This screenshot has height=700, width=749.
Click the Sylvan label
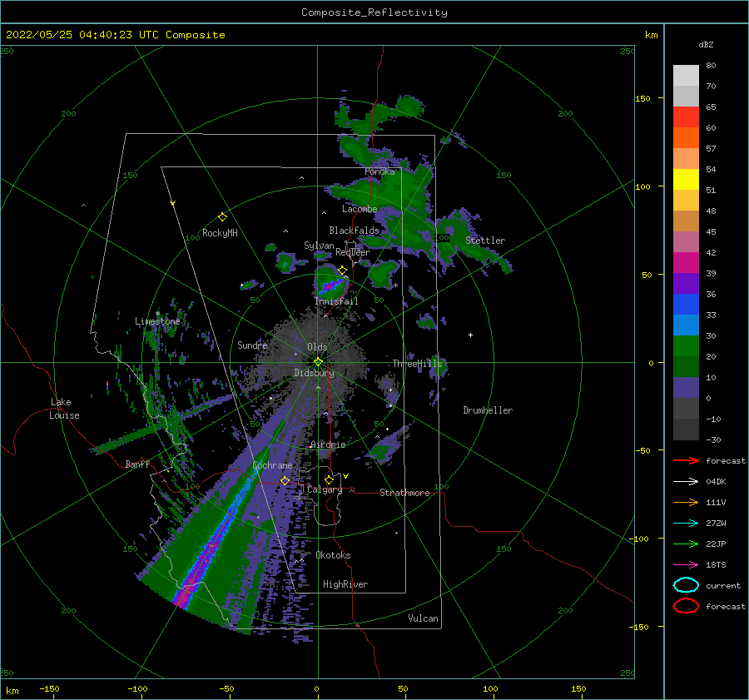[x=319, y=246]
